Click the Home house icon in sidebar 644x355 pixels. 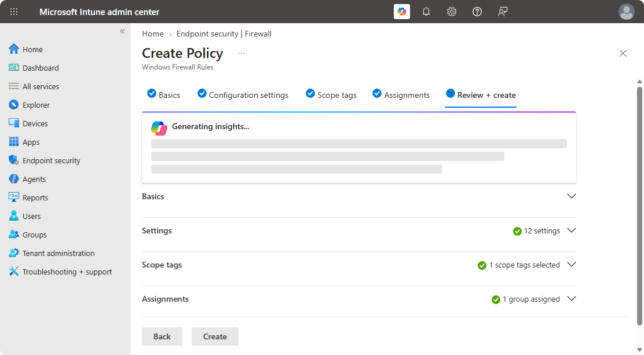click(x=13, y=49)
